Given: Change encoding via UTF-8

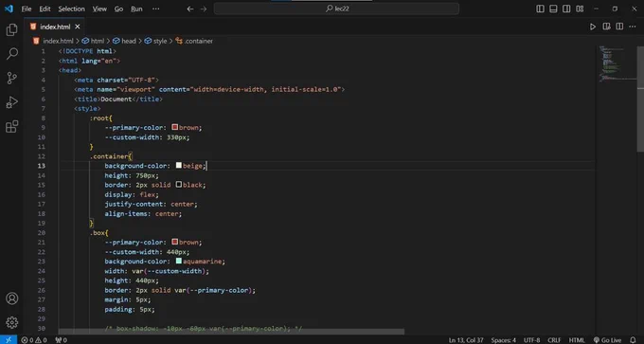Looking at the screenshot, I should [532, 340].
